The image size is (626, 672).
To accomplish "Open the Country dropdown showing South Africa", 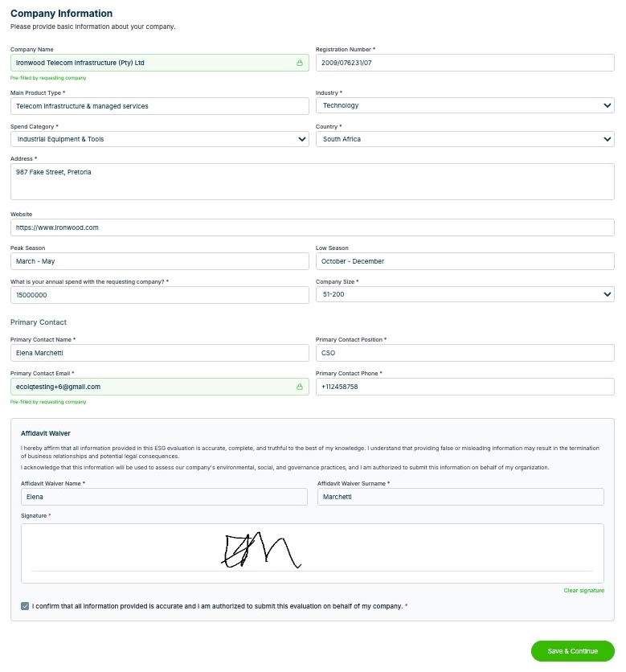I will [x=465, y=139].
